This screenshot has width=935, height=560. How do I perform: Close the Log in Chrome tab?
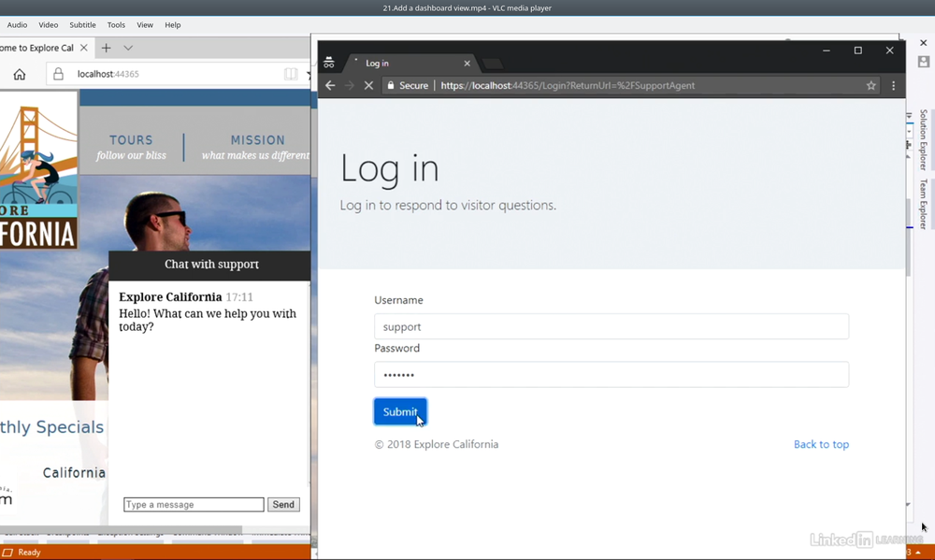pos(467,64)
